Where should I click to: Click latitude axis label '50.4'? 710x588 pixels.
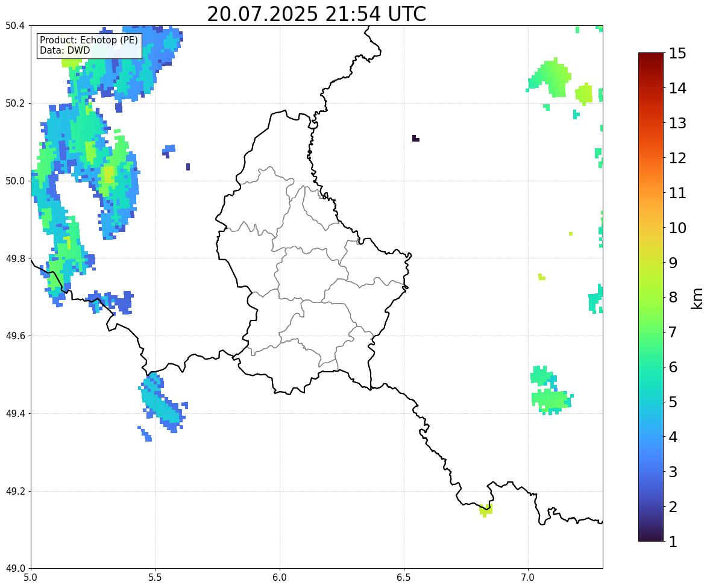[x=15, y=26]
